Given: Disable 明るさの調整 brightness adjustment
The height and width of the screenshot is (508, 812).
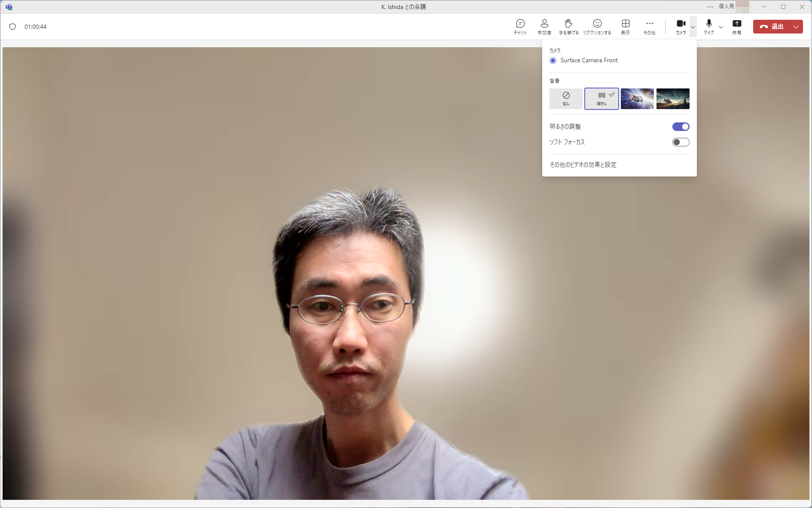Looking at the screenshot, I should click(x=681, y=126).
